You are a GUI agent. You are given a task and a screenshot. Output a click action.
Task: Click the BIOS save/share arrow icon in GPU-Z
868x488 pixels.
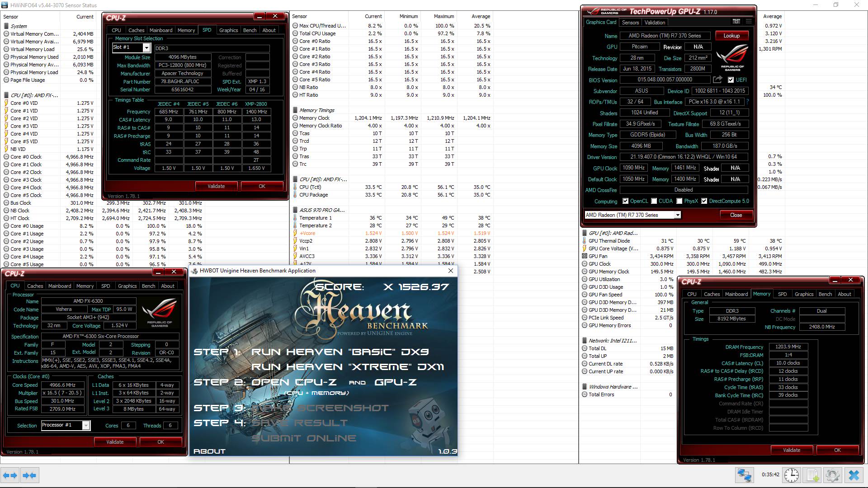[x=717, y=80]
